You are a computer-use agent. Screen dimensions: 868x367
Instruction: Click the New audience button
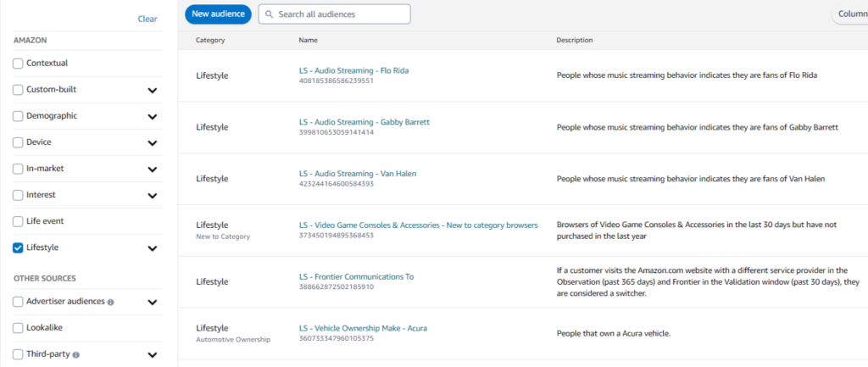pos(218,14)
